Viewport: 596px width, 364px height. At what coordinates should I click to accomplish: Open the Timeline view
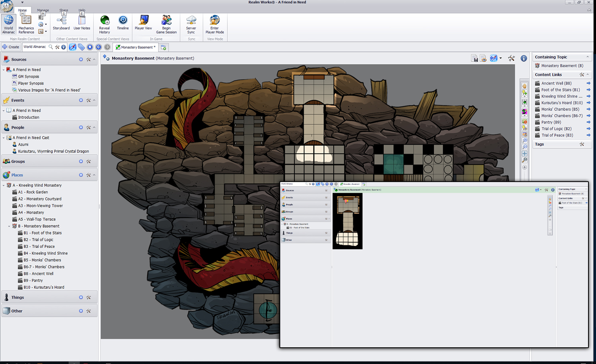123,23
